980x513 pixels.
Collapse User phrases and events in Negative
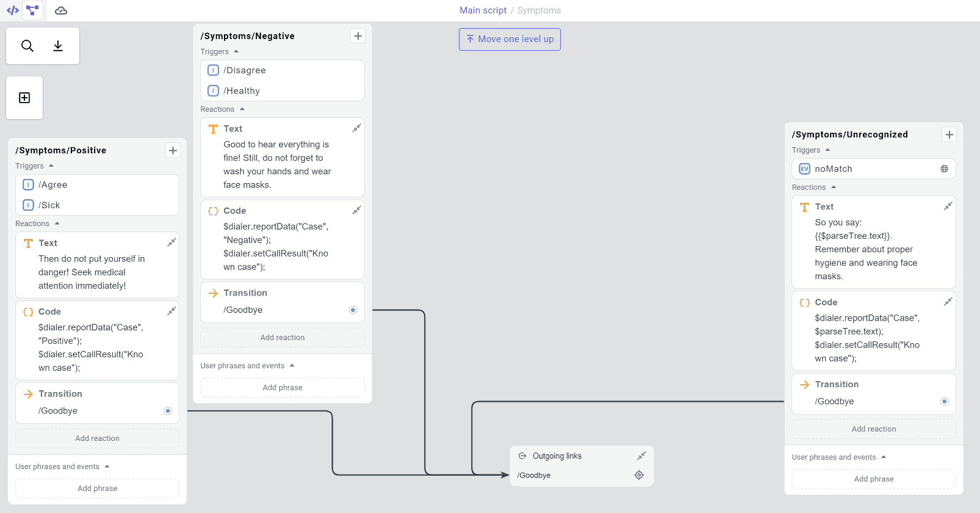pyautogui.click(x=292, y=366)
